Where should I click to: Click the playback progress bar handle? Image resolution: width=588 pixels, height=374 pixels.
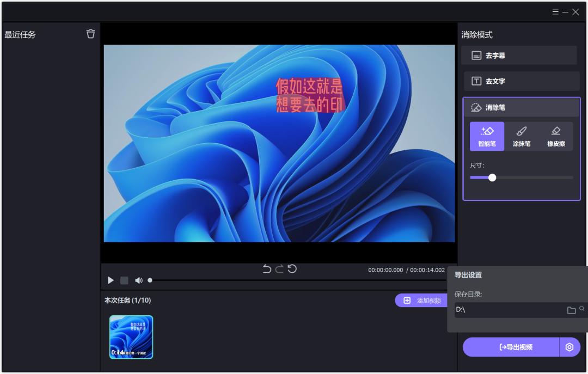click(x=150, y=280)
